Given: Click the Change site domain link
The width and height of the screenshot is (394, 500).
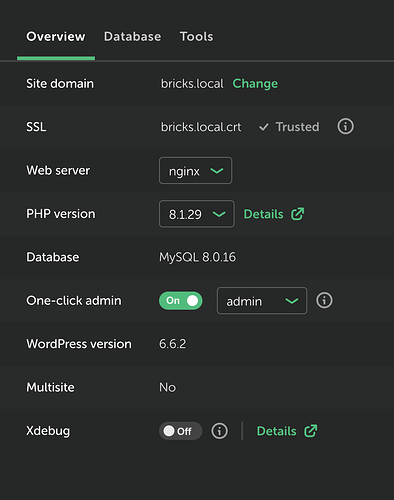Looking at the screenshot, I should (x=255, y=84).
